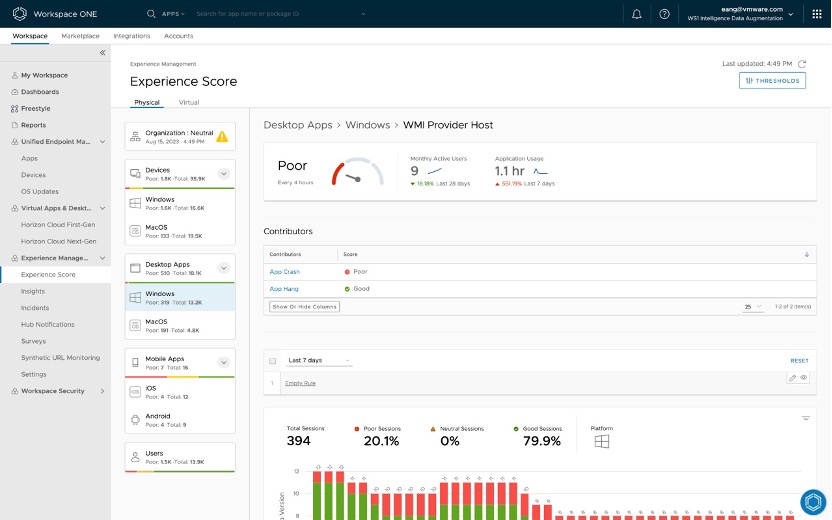Click the THRESHOLDS button
Image resolution: width=832 pixels, height=520 pixels.
point(772,81)
